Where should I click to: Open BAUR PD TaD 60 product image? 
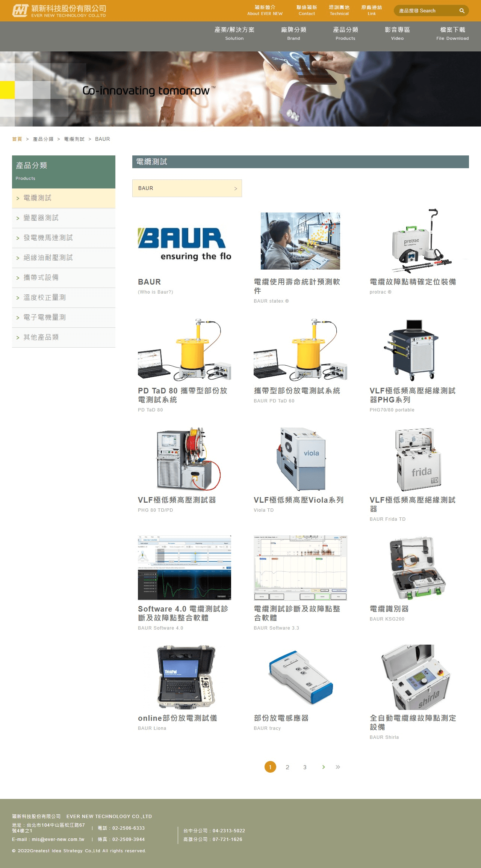click(x=300, y=350)
